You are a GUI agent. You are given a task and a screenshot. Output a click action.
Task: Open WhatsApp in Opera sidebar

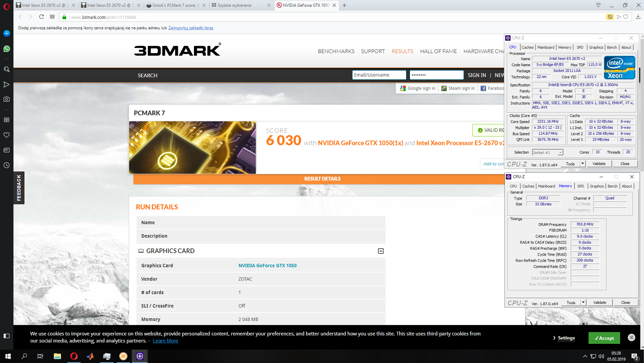pos(6,49)
